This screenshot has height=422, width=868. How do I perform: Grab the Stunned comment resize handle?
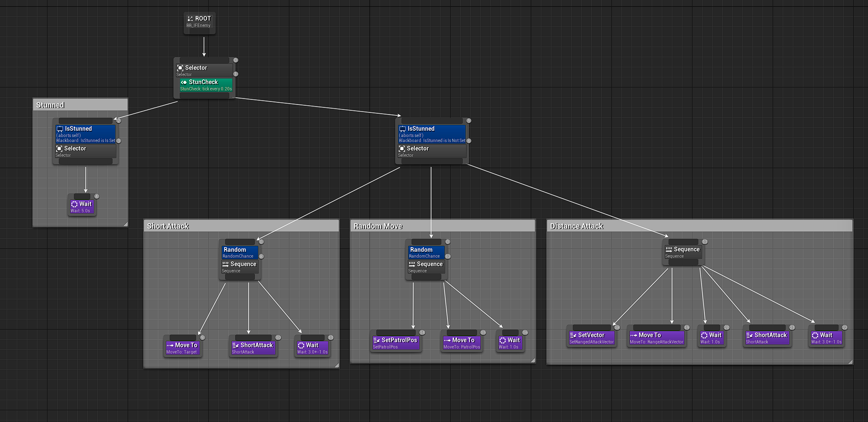pyautogui.click(x=126, y=224)
